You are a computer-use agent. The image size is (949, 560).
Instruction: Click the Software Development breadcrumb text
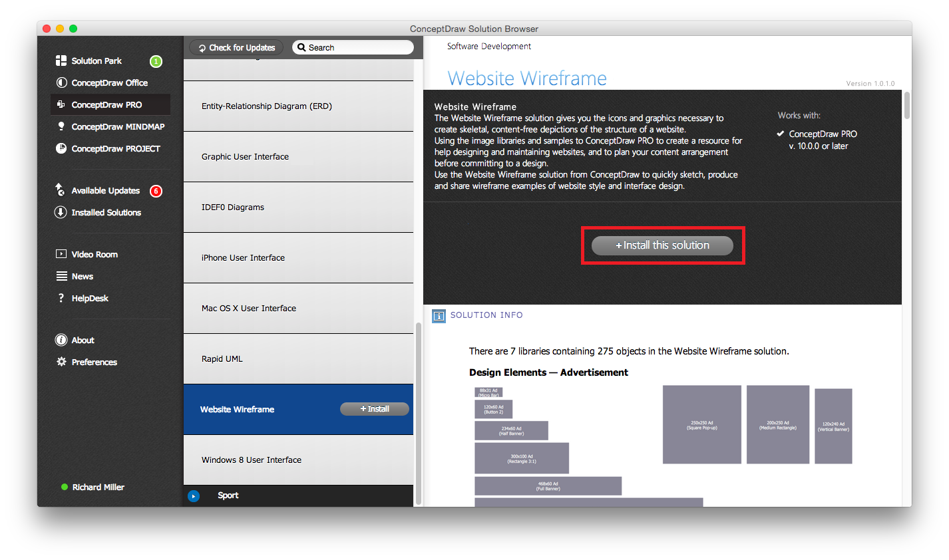click(489, 47)
